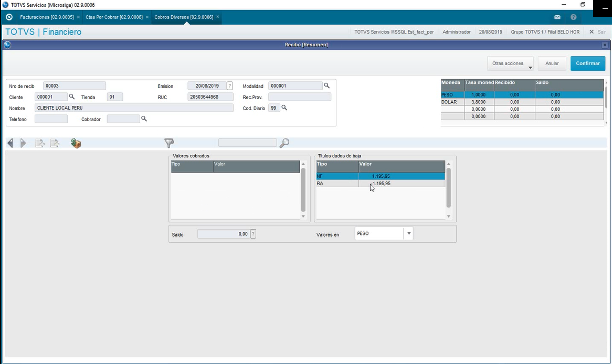Open Modalidad lookup magnifier
Screen dimensions: 612x364
pyautogui.click(x=326, y=86)
